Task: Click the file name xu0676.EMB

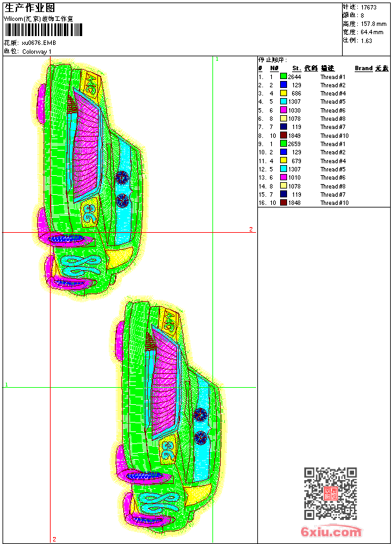Action: [39, 43]
